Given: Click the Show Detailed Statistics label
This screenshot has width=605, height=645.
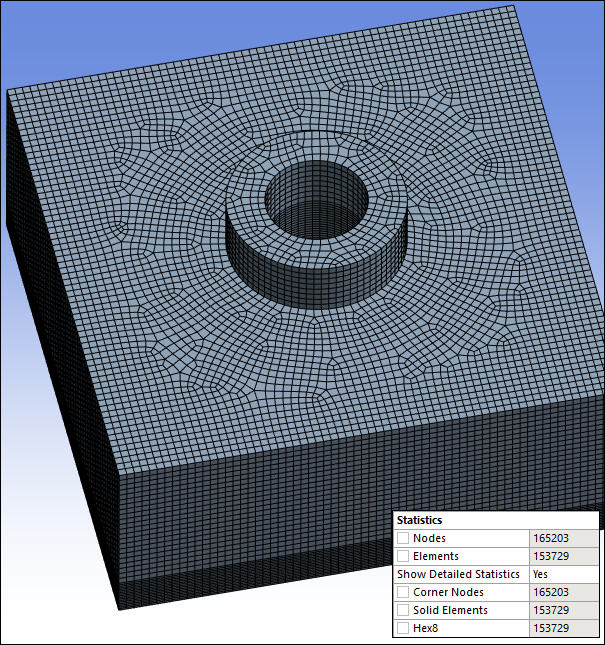Looking at the screenshot, I should (x=458, y=574).
